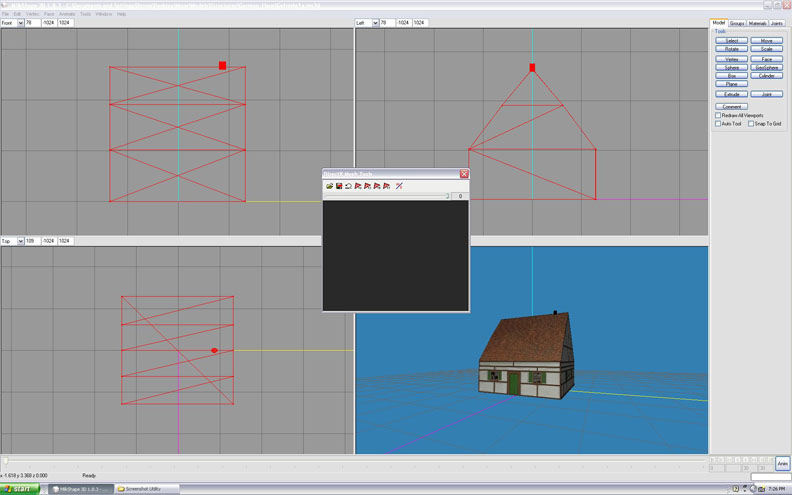
Task: Open the Vertex menu
Action: (32, 14)
